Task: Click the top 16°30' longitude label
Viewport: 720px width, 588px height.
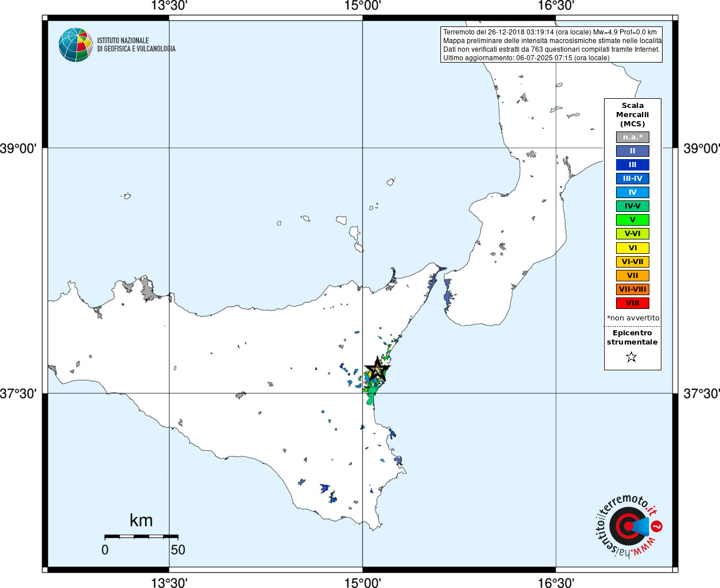Action: point(556,6)
